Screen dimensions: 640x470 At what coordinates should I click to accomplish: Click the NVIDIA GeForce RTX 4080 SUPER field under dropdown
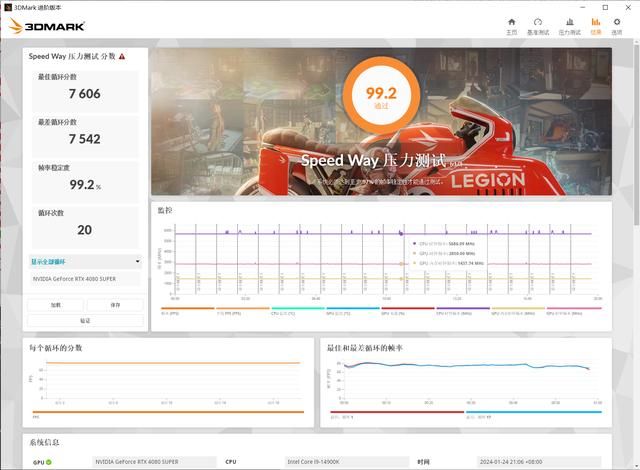click(85, 279)
